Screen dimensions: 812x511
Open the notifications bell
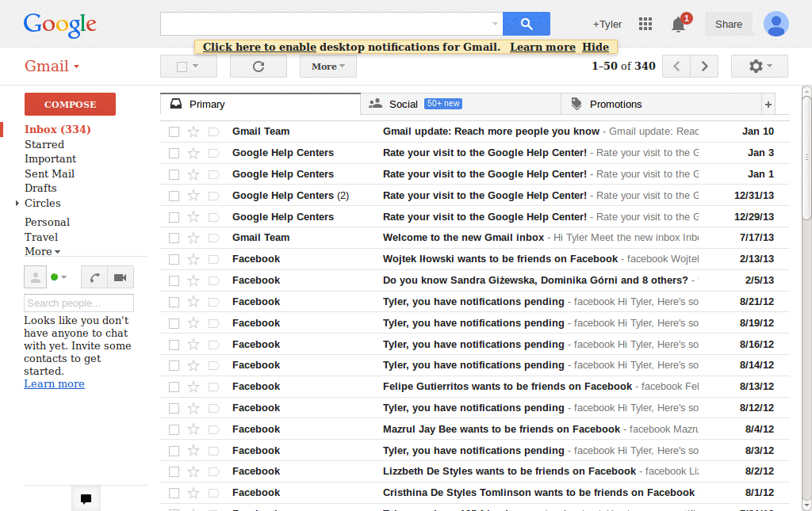pos(679,25)
